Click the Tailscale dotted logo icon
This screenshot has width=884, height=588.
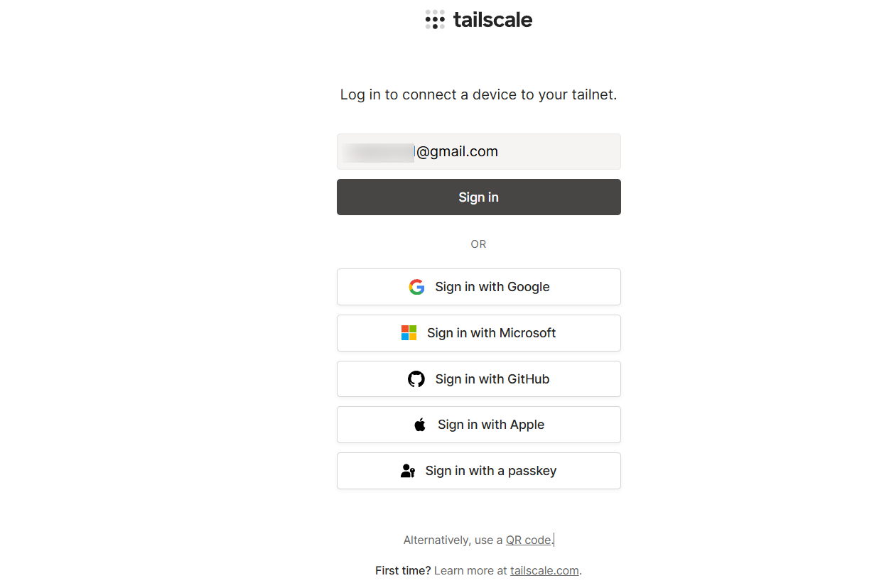coord(435,20)
